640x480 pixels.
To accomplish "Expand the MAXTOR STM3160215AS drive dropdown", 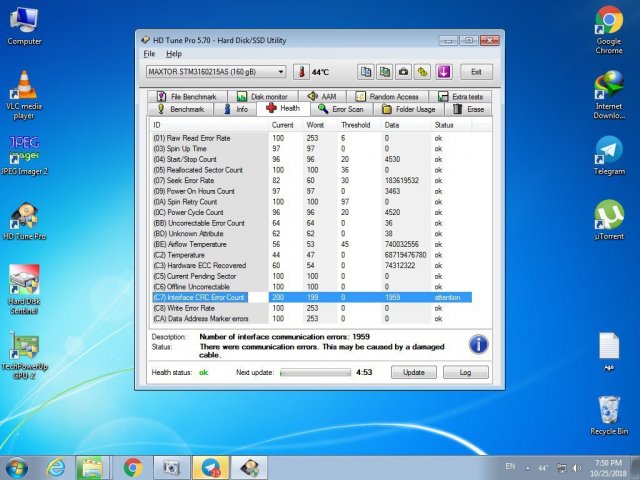I will coord(281,72).
